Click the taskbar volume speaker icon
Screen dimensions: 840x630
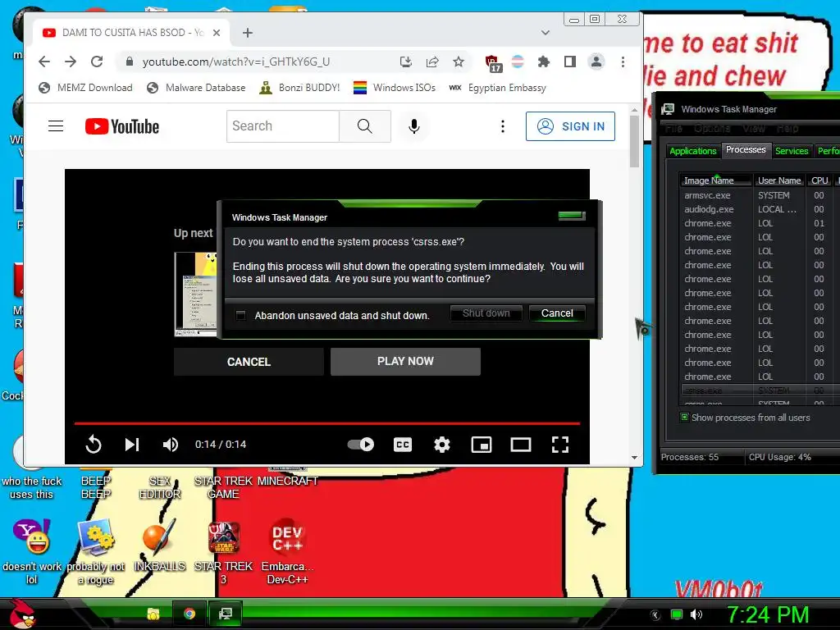point(696,614)
